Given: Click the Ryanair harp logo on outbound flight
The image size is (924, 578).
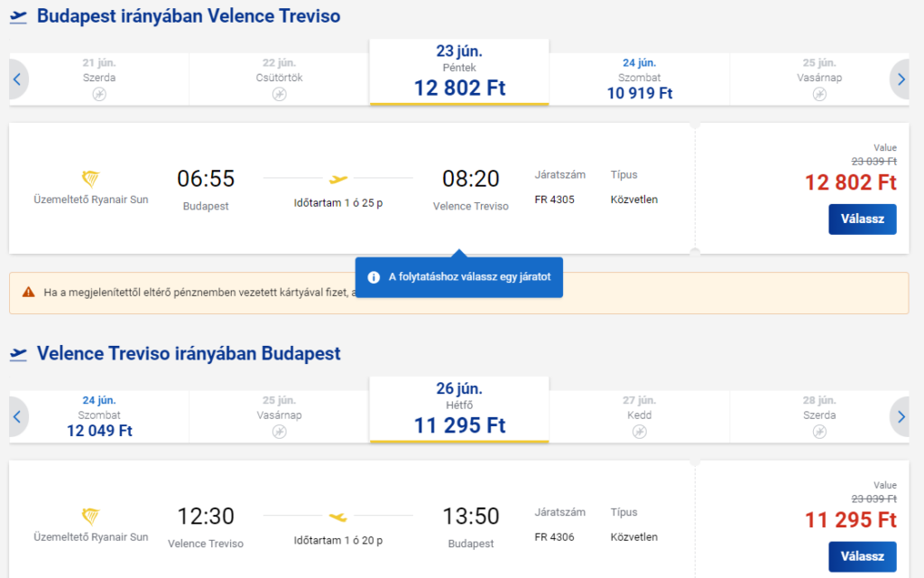Looking at the screenshot, I should (90, 178).
